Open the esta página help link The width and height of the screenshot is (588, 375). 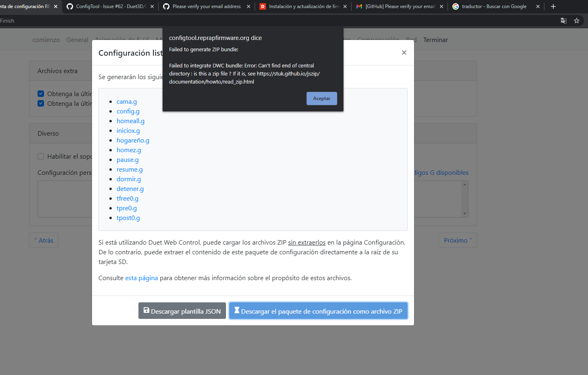141,278
